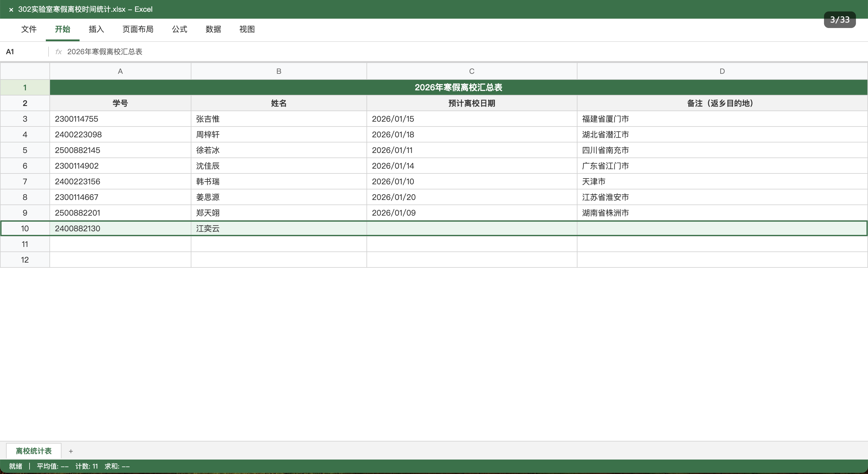Add a new sheet with plus icon
868x474 pixels.
point(71,451)
